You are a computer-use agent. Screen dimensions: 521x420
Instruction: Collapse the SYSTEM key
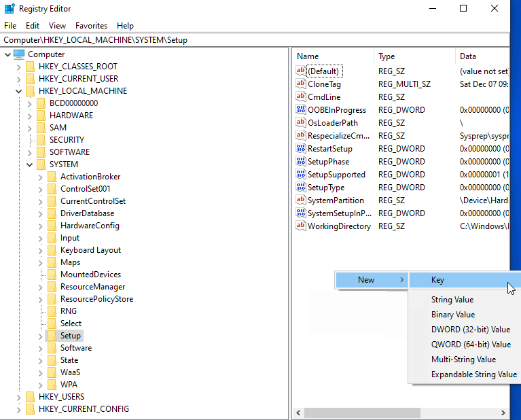click(30, 164)
